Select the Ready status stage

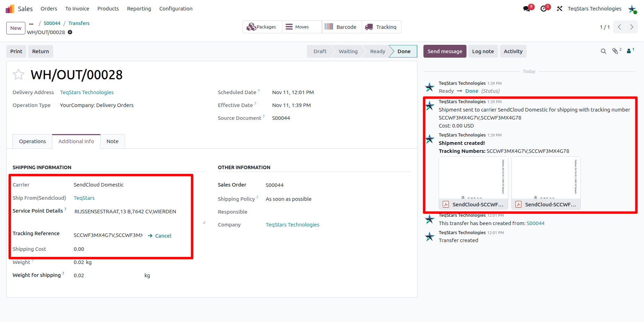pyautogui.click(x=378, y=51)
